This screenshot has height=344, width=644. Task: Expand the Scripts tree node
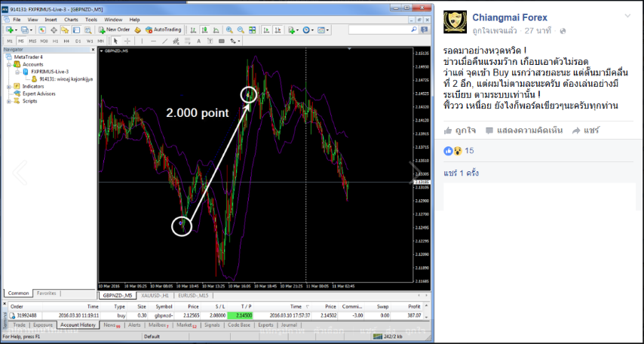pos(8,101)
